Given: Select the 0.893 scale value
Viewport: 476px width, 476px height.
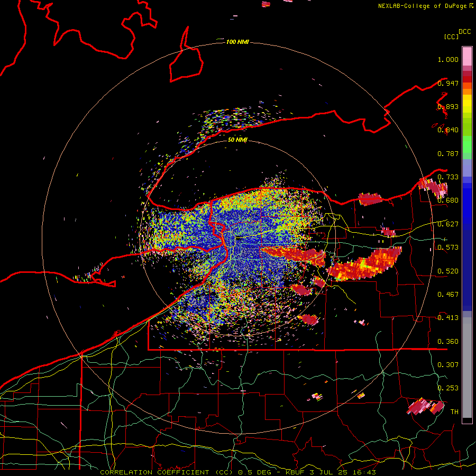Looking at the screenshot, I should (x=448, y=106).
